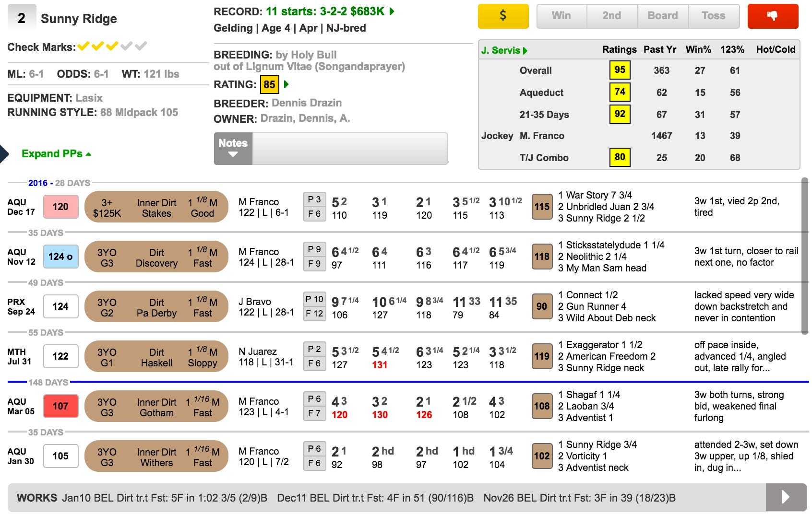
Task: Click inside the Notes text field
Action: (350, 149)
